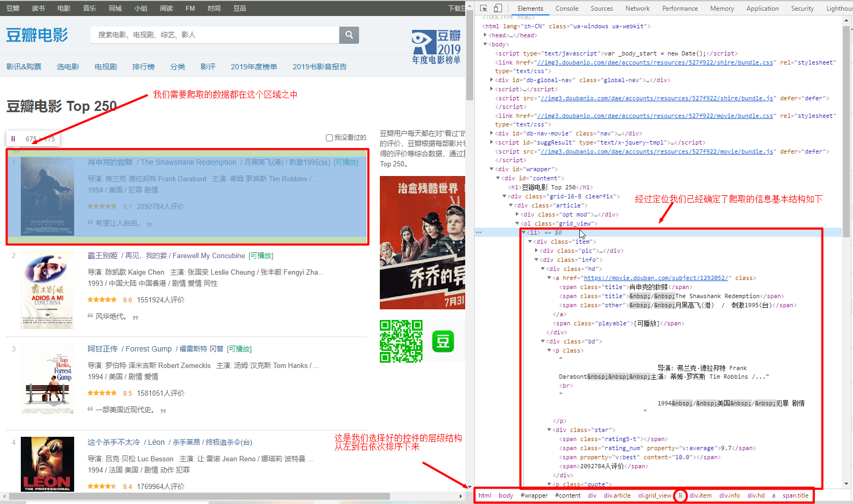This screenshot has height=504, width=853.
Task: Click the page horizontal scrollbar thumb
Action: pyautogui.click(x=200, y=496)
